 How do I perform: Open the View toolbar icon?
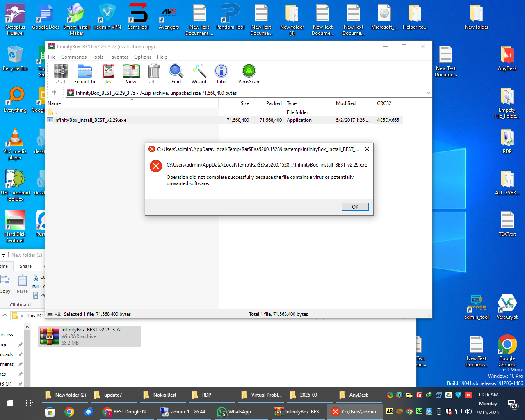click(131, 74)
